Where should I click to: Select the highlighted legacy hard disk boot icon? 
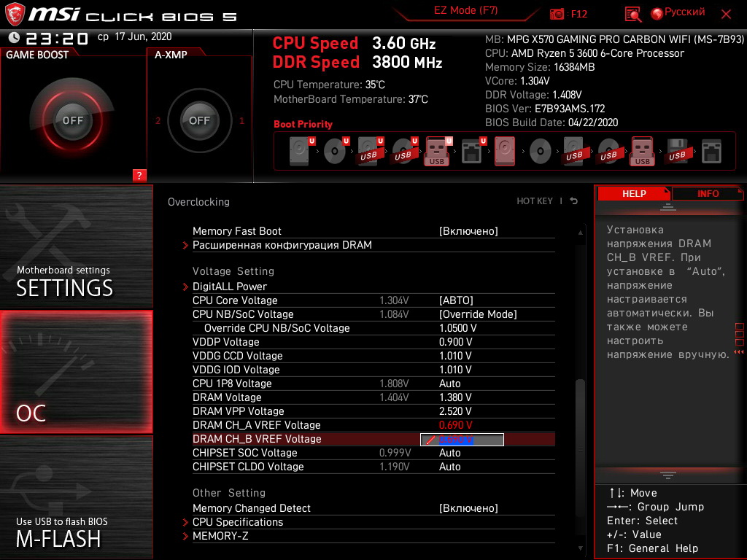coord(505,152)
